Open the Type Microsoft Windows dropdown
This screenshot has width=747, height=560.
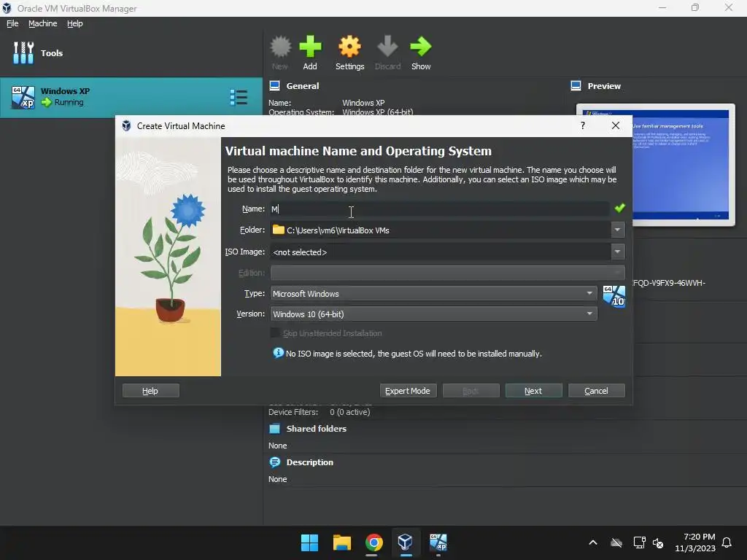433,293
